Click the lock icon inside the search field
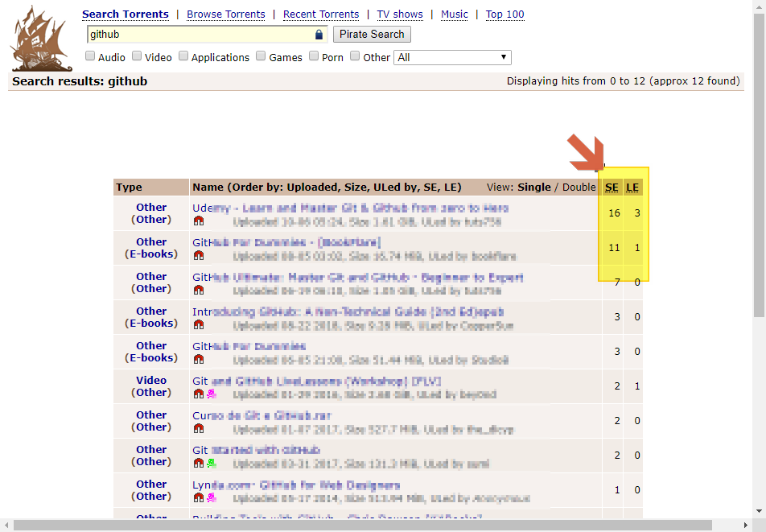Viewport: 766px width, 532px height. pyautogui.click(x=319, y=34)
